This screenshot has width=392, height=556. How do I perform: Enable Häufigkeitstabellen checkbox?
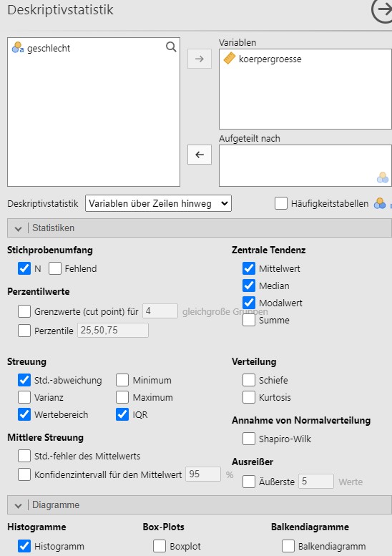[281, 203]
